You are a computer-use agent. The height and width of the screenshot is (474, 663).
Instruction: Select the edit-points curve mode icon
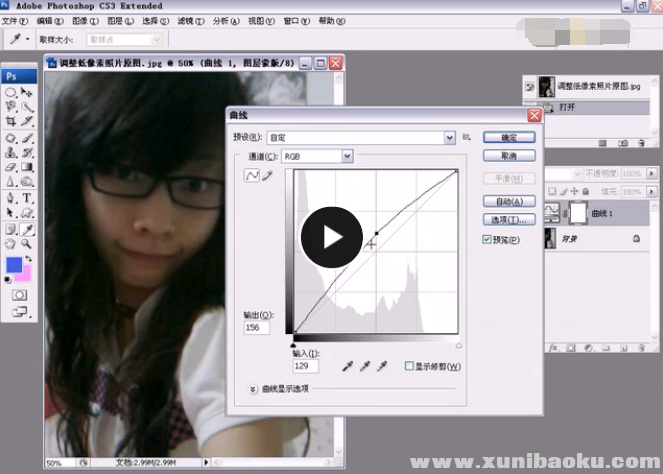tap(252, 176)
